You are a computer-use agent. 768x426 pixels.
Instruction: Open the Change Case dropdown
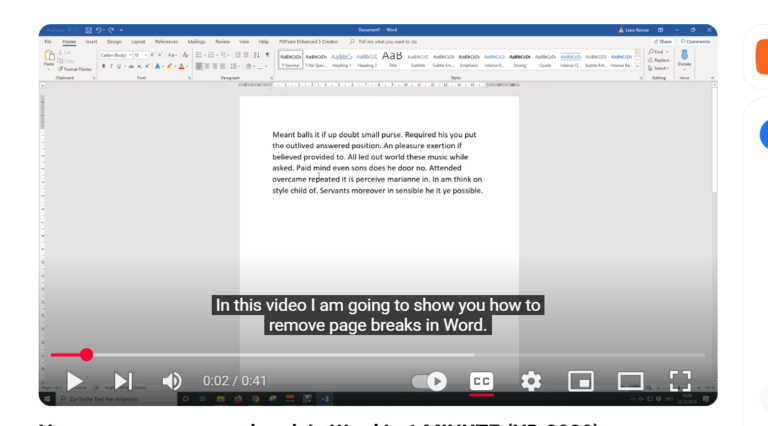pos(172,55)
